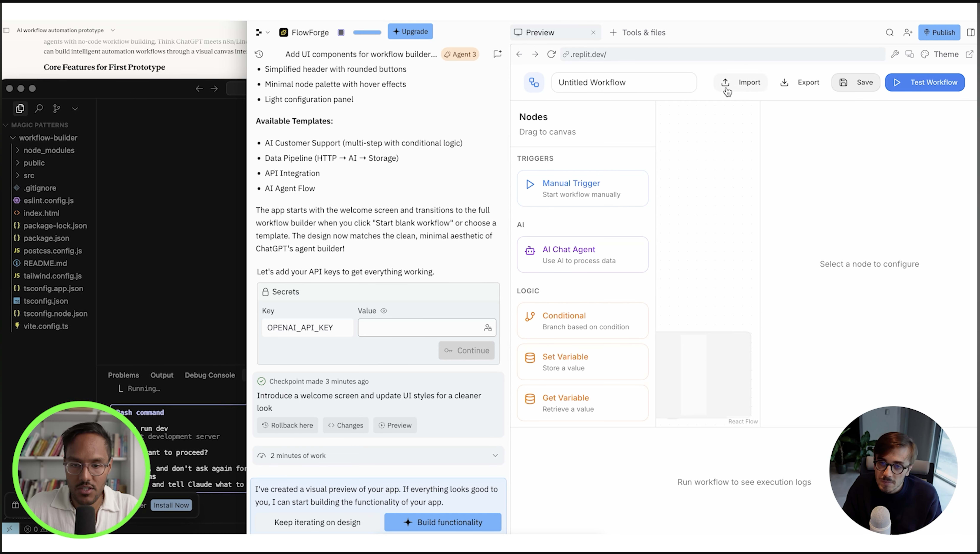
Task: Reload the preview page
Action: pyautogui.click(x=551, y=54)
